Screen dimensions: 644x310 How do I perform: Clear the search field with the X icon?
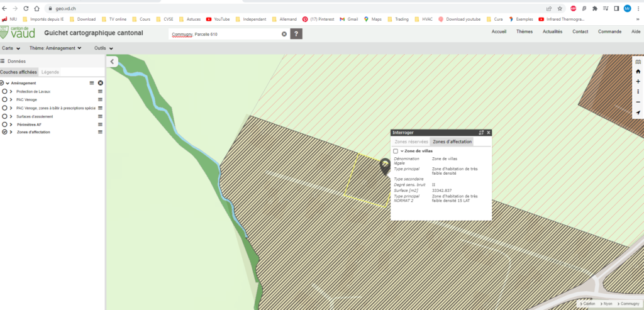(284, 34)
